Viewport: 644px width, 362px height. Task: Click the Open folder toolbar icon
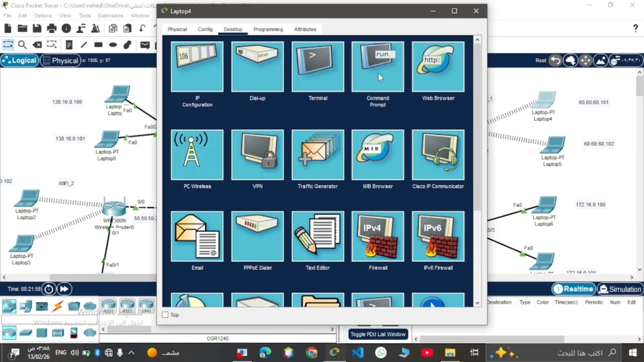(x=22, y=29)
